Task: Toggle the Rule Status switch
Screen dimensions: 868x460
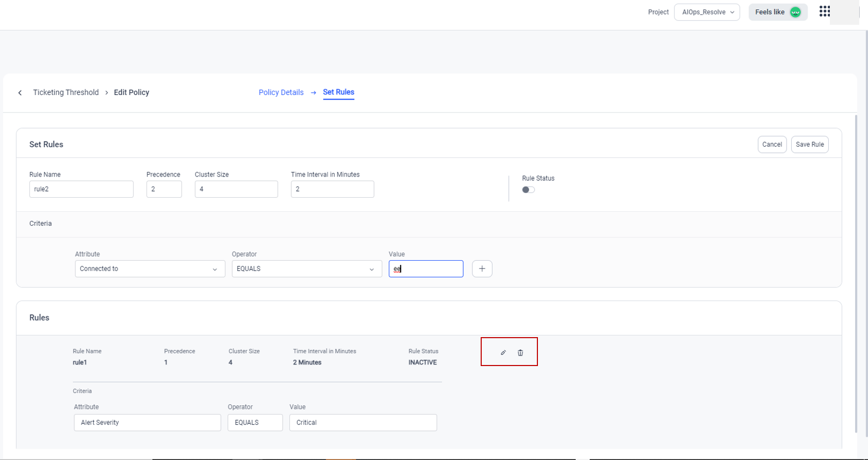Action: coord(528,189)
